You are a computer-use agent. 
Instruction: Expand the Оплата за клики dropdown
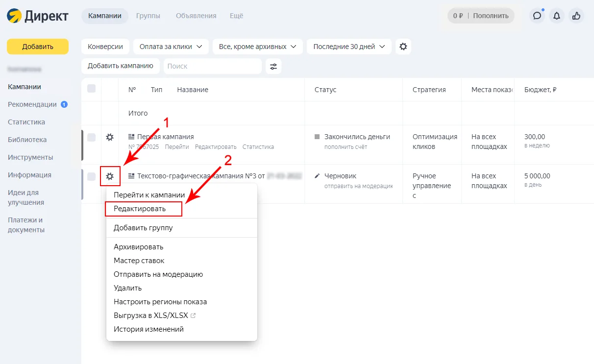click(x=171, y=47)
